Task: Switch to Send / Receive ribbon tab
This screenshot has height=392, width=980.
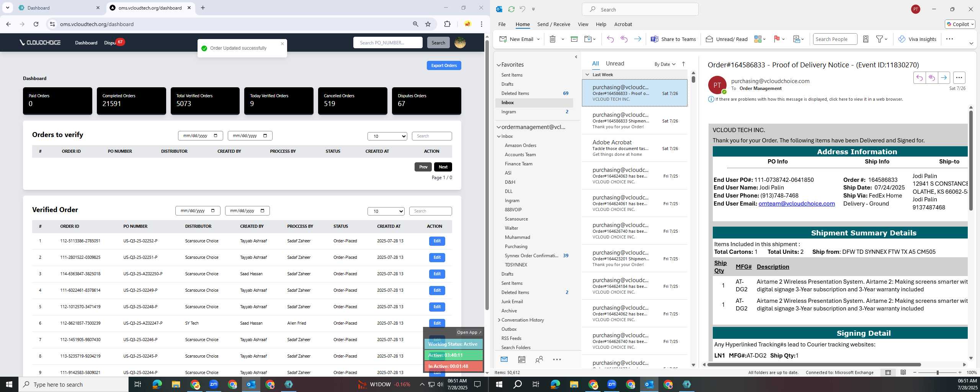Action: pos(554,24)
